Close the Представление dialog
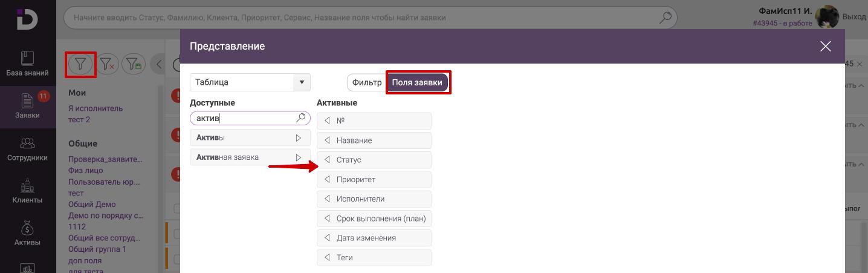This screenshot has width=868, height=273. (x=825, y=47)
